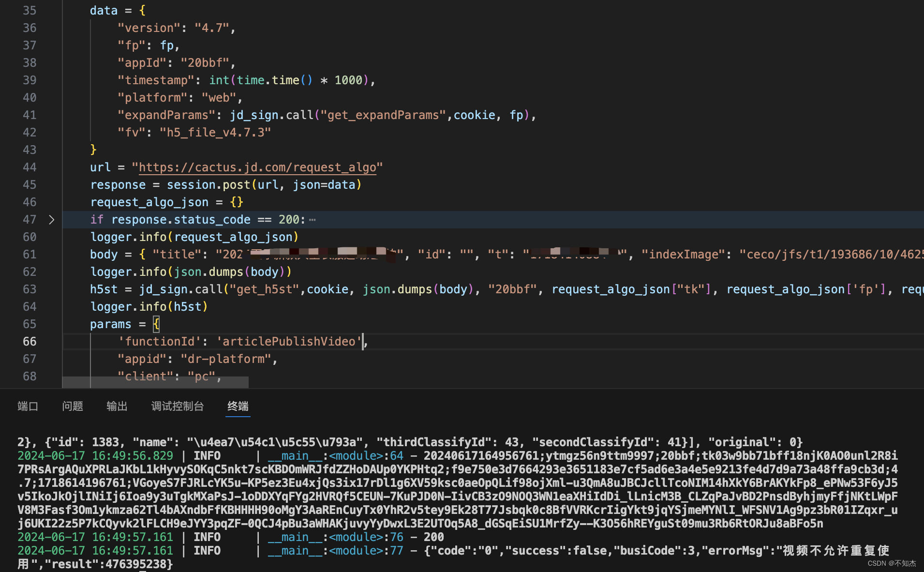Click the "timestamp" key on line 39
Image resolution: width=924 pixels, height=572 pixels.
pyautogui.click(x=156, y=80)
